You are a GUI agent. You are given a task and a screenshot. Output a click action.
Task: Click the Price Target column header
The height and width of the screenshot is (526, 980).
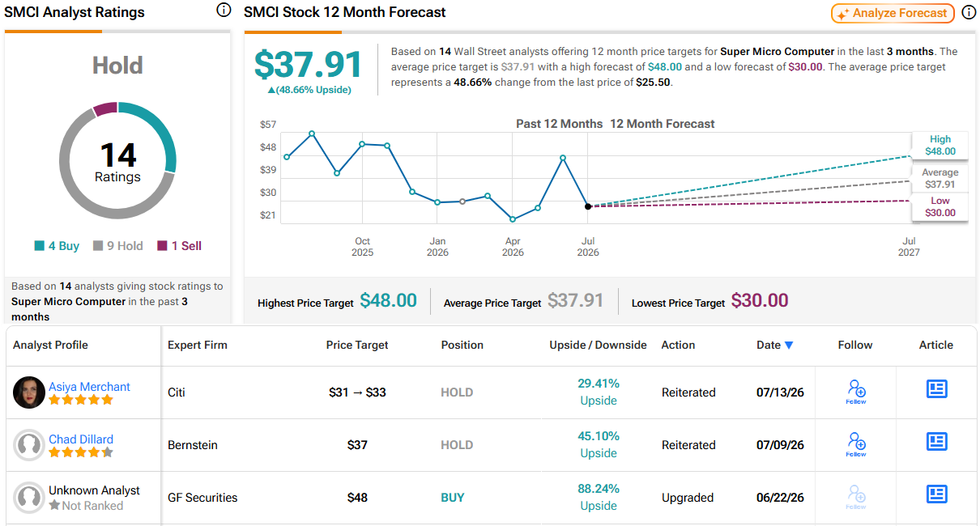click(357, 345)
